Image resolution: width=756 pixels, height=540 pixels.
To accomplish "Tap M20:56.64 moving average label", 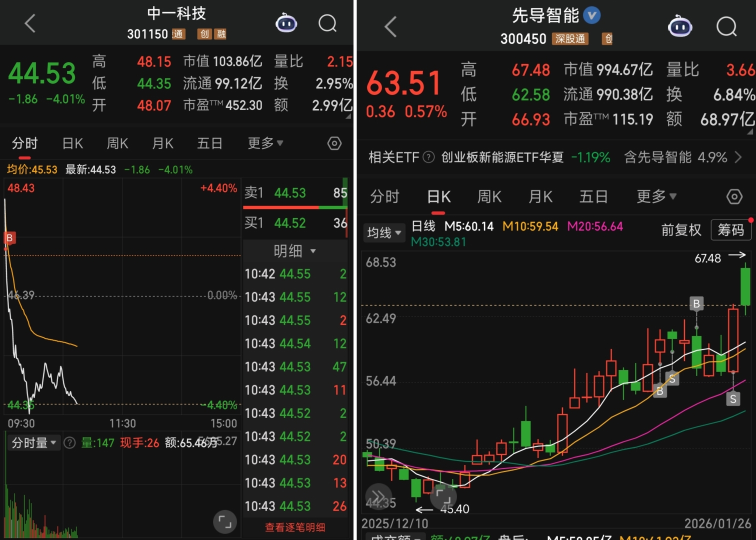I will click(x=595, y=226).
